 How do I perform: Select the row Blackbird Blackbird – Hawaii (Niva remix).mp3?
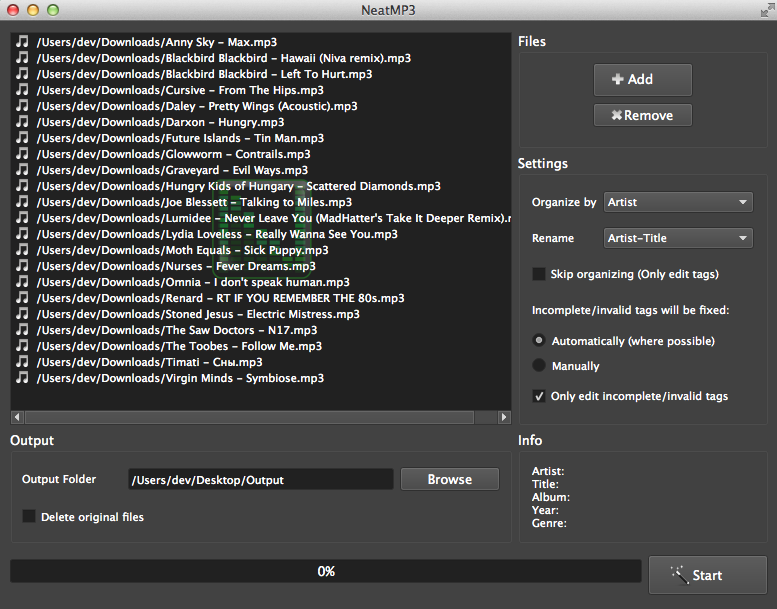pos(261,57)
